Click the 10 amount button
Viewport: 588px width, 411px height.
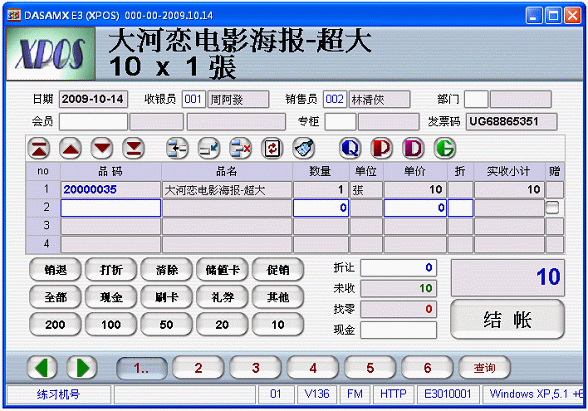(278, 324)
